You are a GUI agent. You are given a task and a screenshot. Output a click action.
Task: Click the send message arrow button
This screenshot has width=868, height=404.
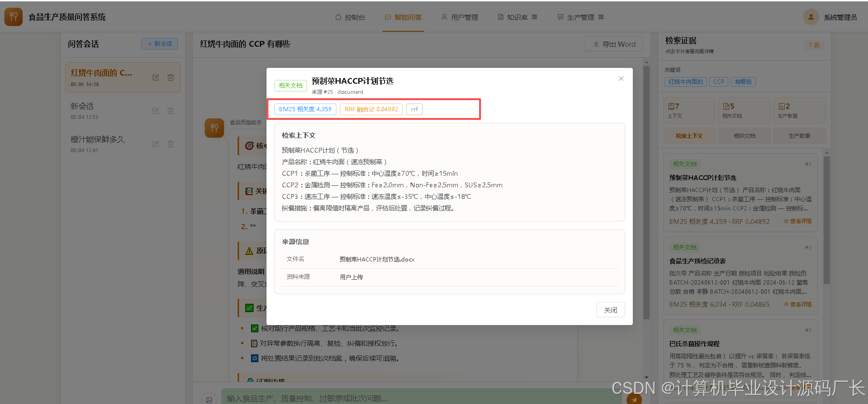[634, 399]
